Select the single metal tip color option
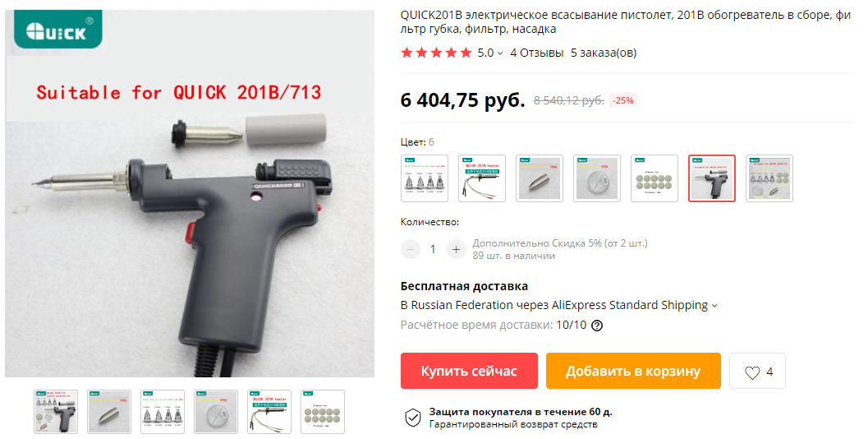Viewport: 868px width, 439px height. click(x=540, y=178)
